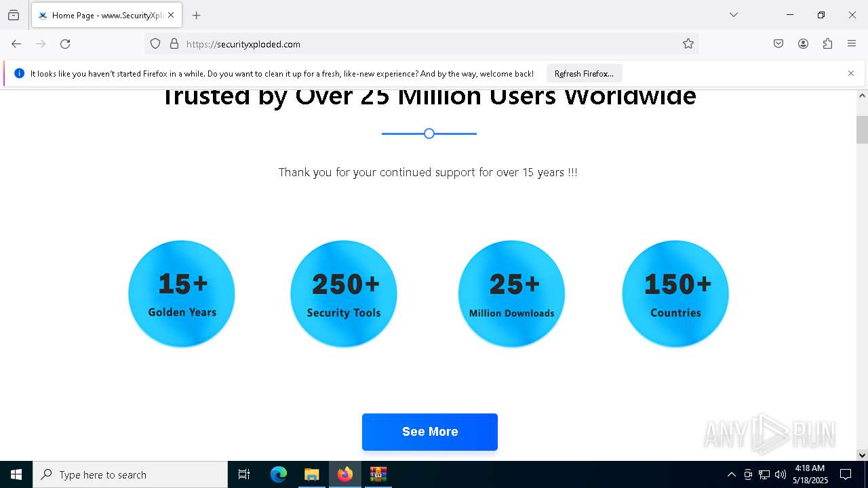Open the notification center icon
This screenshot has height=488, width=868.
coord(846,474)
